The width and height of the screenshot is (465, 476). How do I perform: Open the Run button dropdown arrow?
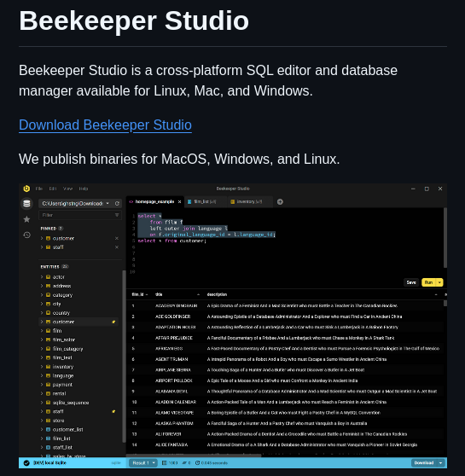pos(439,282)
